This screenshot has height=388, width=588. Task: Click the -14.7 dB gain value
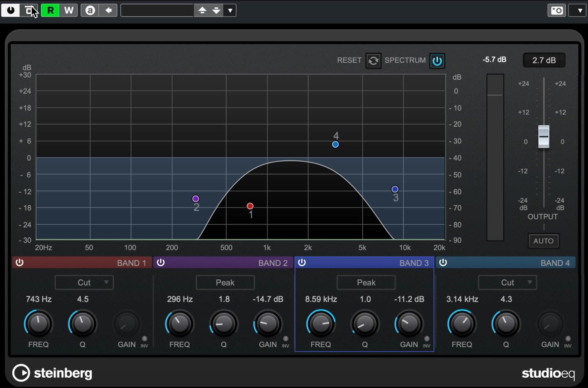click(x=268, y=299)
